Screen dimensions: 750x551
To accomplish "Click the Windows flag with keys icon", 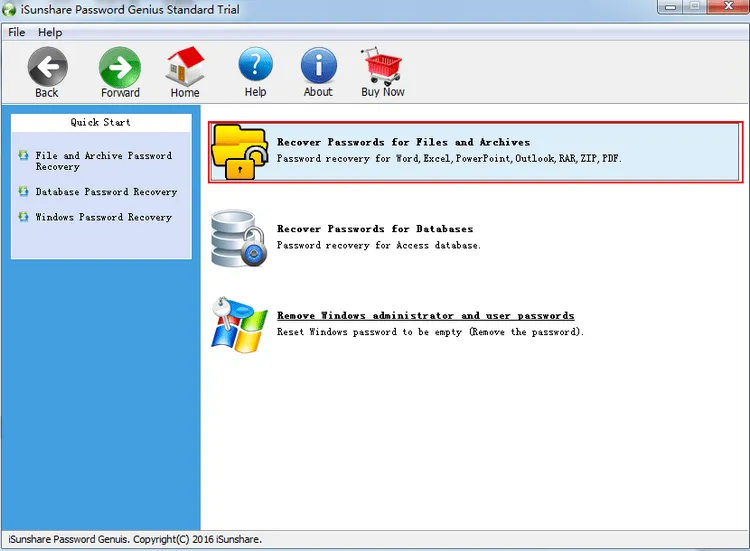I will (239, 325).
